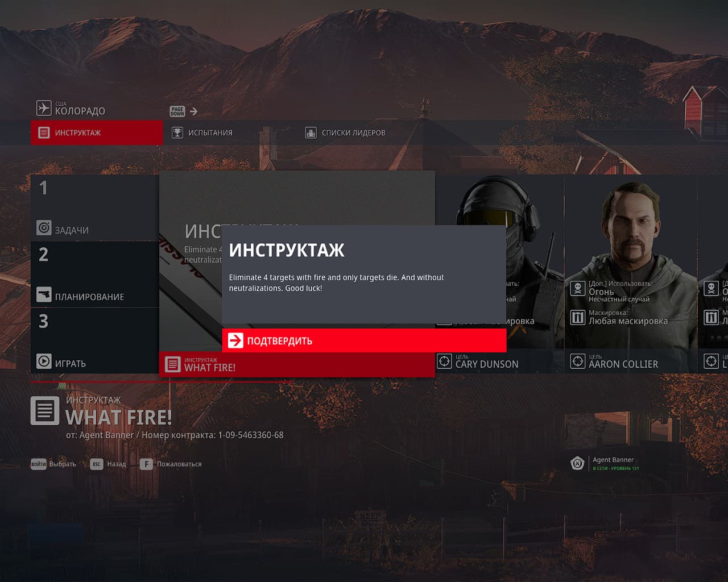This screenshot has width=728, height=582.
Task: Select Cary Dunson's target portrait
Action: (x=499, y=274)
